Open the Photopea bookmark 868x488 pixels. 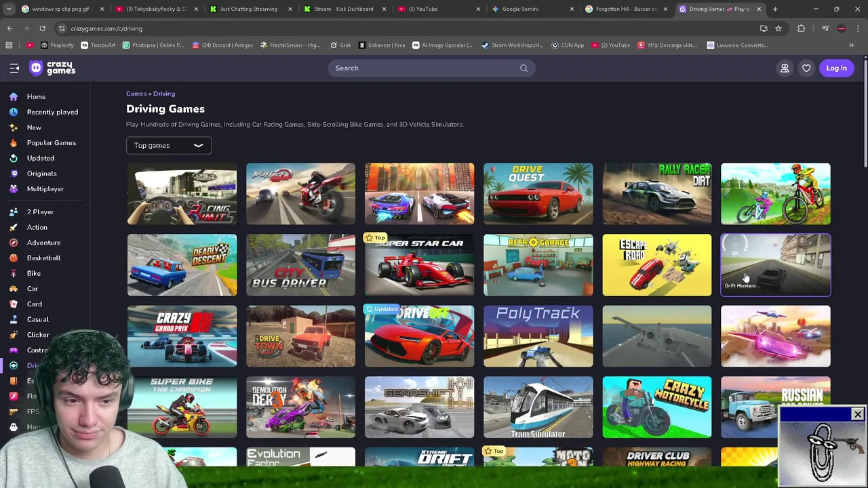pos(153,45)
